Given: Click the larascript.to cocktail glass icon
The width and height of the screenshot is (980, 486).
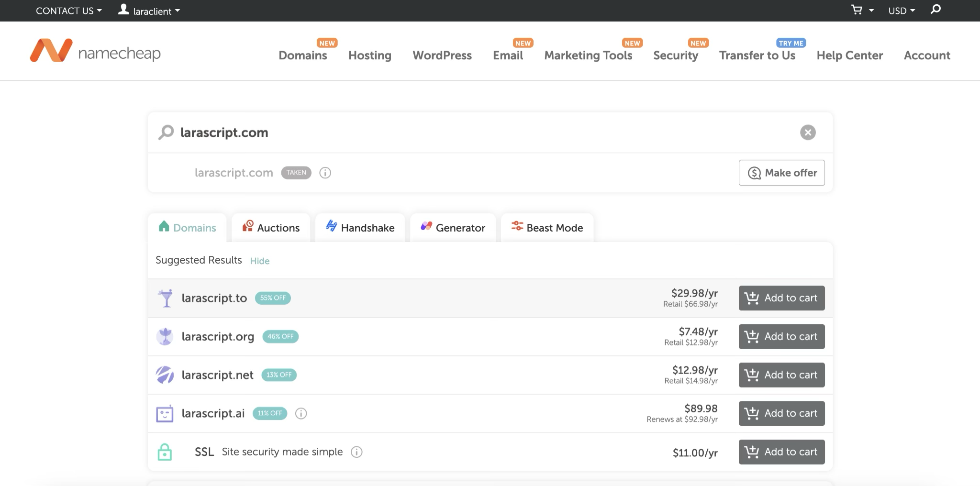Looking at the screenshot, I should (166, 298).
